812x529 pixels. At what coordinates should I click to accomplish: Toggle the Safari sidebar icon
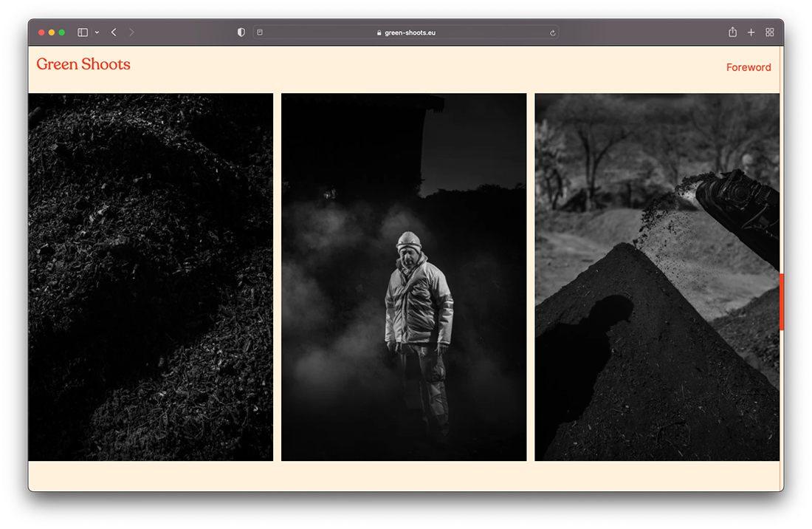83,32
